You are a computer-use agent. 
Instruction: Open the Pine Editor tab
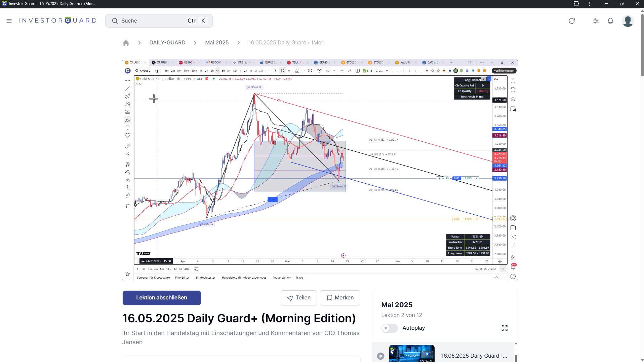[x=182, y=278]
